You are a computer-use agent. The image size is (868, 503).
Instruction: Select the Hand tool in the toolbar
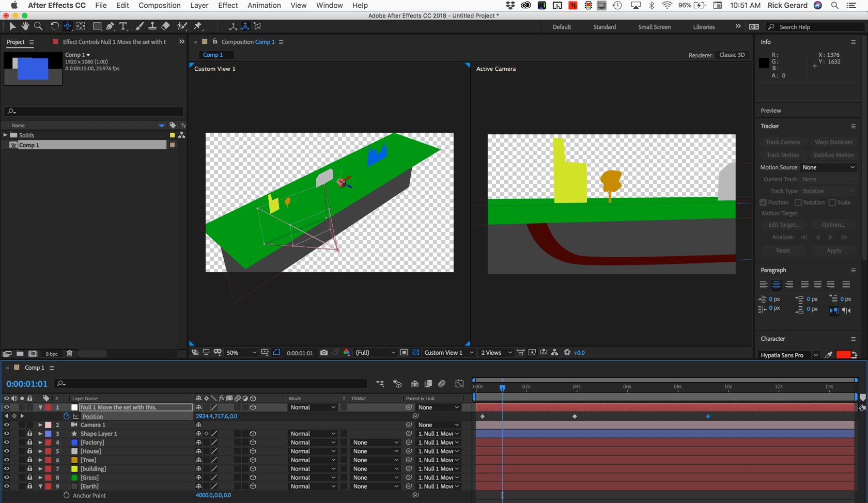25,26
